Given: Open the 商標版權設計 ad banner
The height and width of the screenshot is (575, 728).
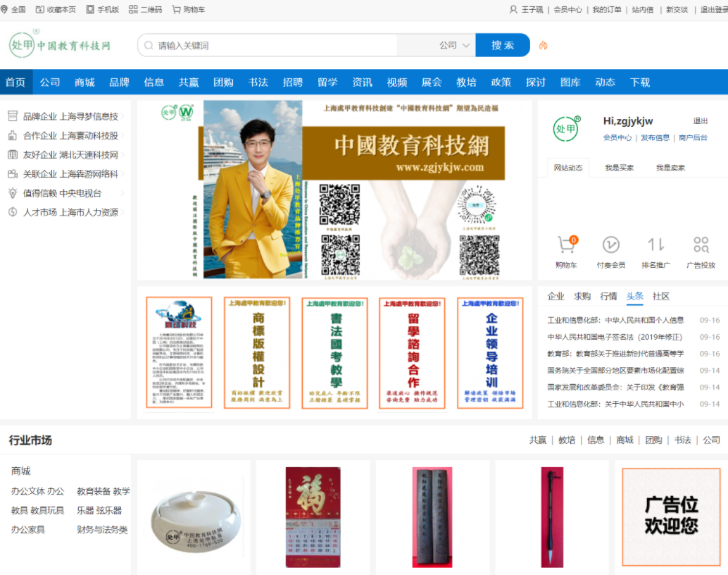Looking at the screenshot, I should click(257, 353).
